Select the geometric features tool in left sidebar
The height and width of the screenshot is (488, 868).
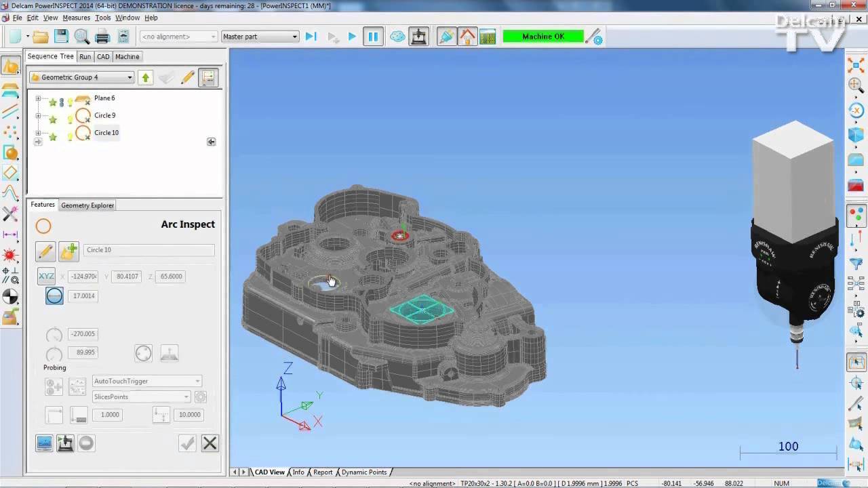tap(10, 66)
